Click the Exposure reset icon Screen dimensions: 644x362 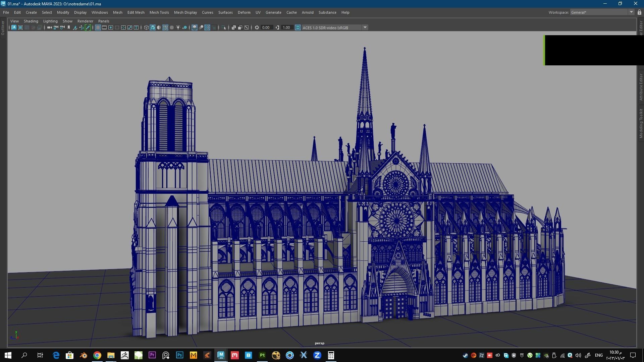pos(257,27)
